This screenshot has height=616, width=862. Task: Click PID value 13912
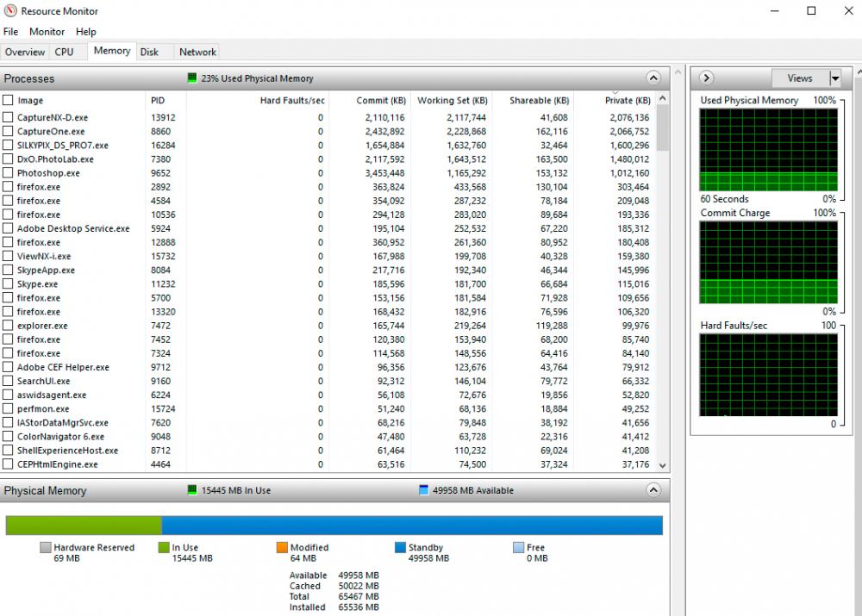[163, 117]
